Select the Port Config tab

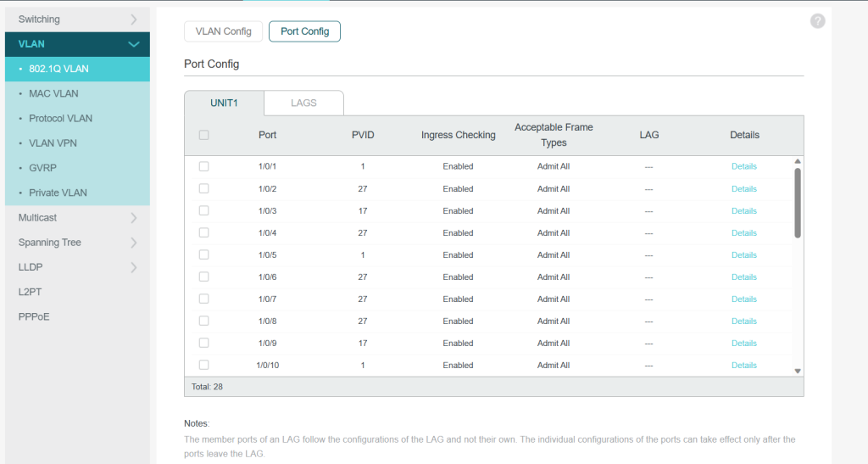tap(304, 31)
